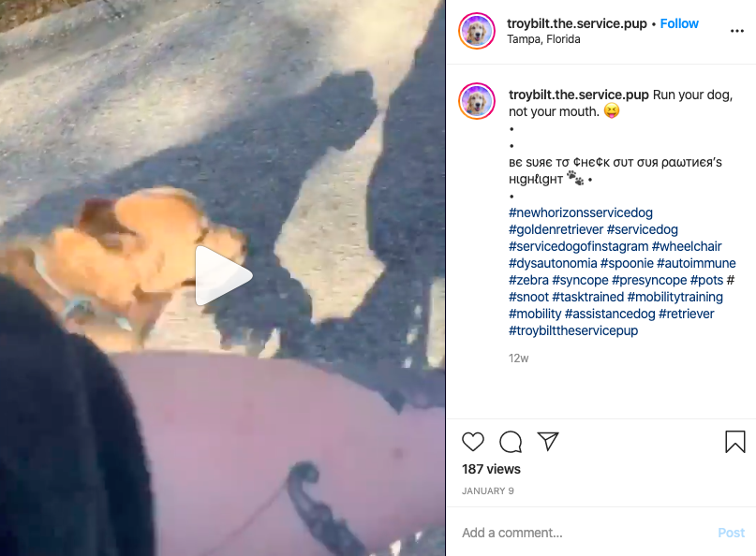Open the troybilt.the.service.pup username in the header
The width and height of the screenshot is (756, 556).
click(x=577, y=23)
